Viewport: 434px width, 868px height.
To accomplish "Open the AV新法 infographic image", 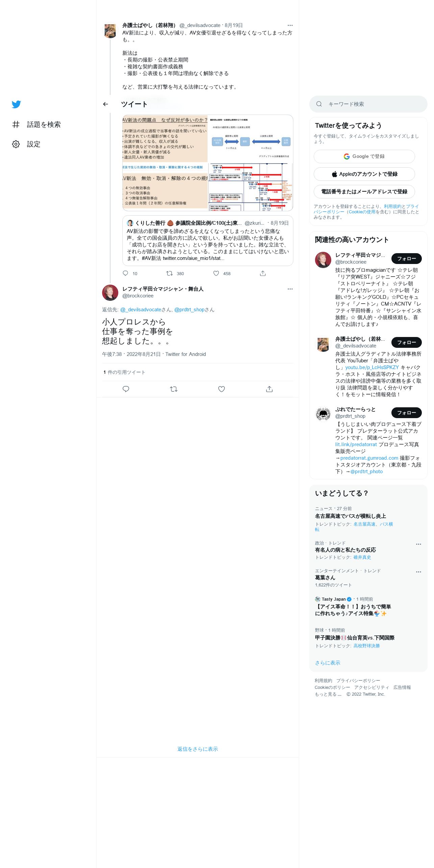I will [208, 163].
